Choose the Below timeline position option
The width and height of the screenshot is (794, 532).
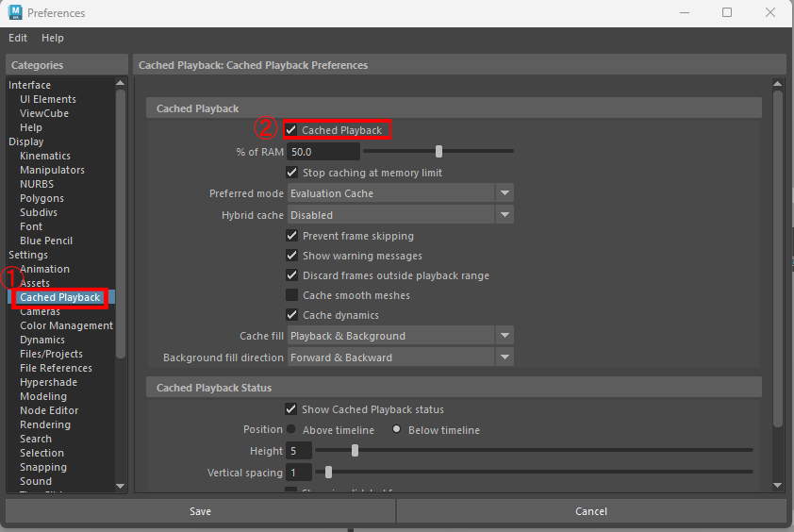point(397,429)
